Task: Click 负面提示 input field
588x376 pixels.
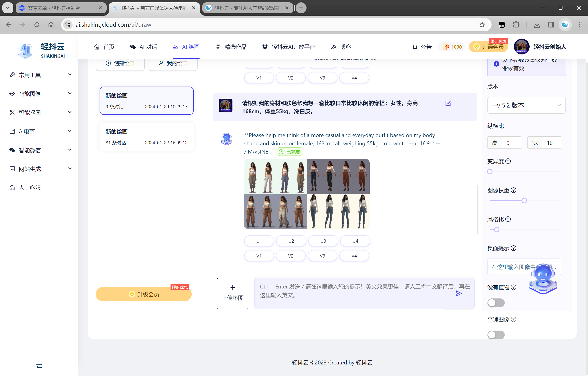Action: (x=524, y=267)
